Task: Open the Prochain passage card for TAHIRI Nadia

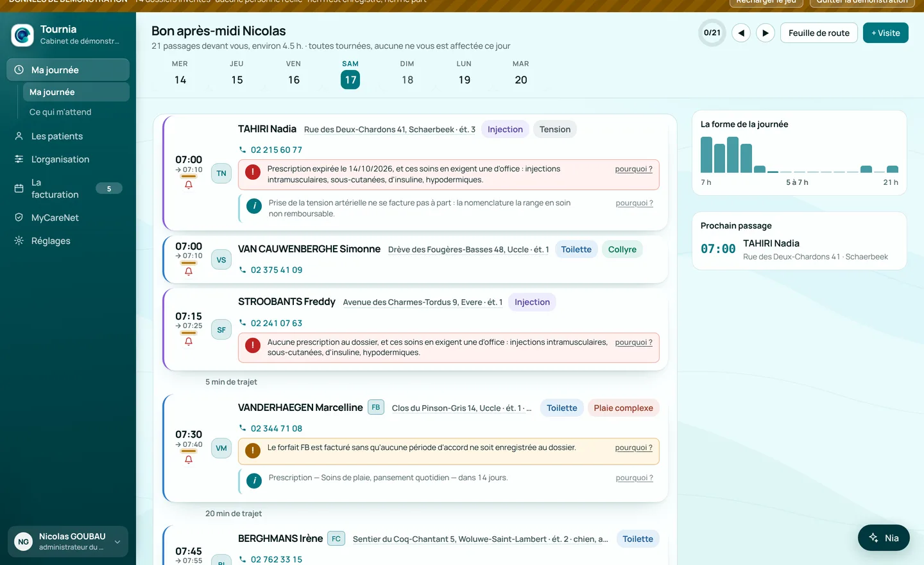Action: (x=799, y=241)
